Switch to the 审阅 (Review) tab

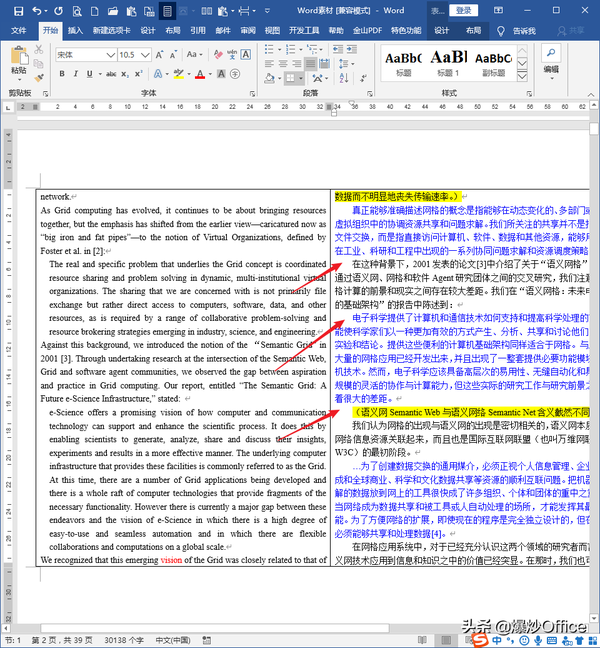pyautogui.click(x=248, y=31)
